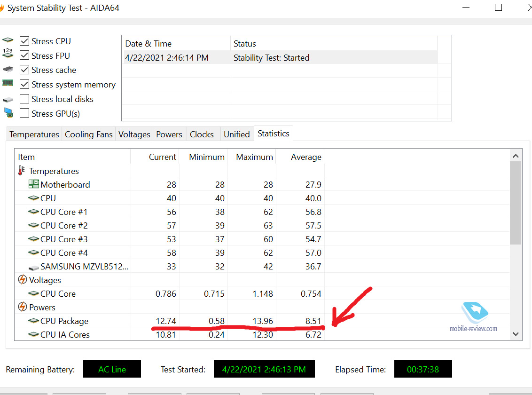Click the Maximum column header

pos(251,157)
